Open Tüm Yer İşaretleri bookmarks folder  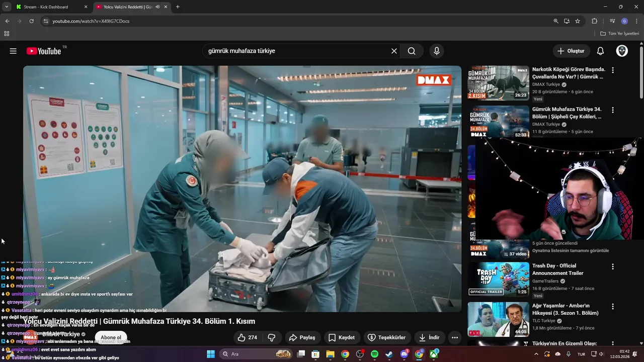pyautogui.click(x=619, y=34)
